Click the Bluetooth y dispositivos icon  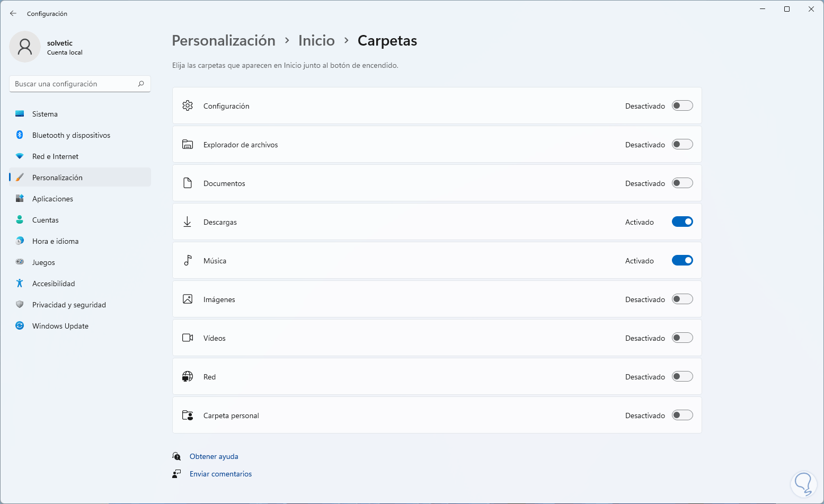[20, 135]
